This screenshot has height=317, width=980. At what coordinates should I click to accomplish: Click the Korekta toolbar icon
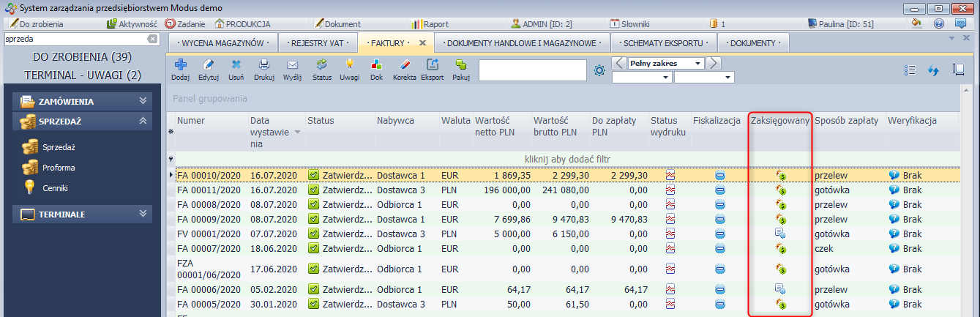(x=405, y=65)
